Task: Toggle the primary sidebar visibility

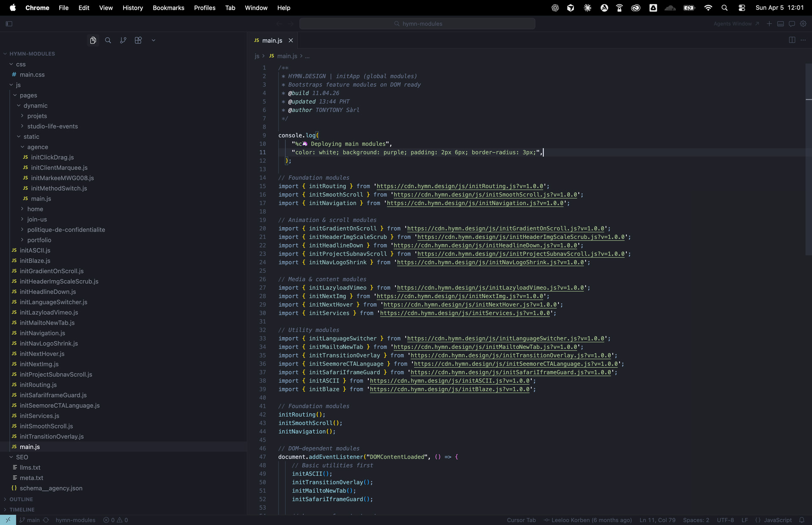Action: [9, 24]
